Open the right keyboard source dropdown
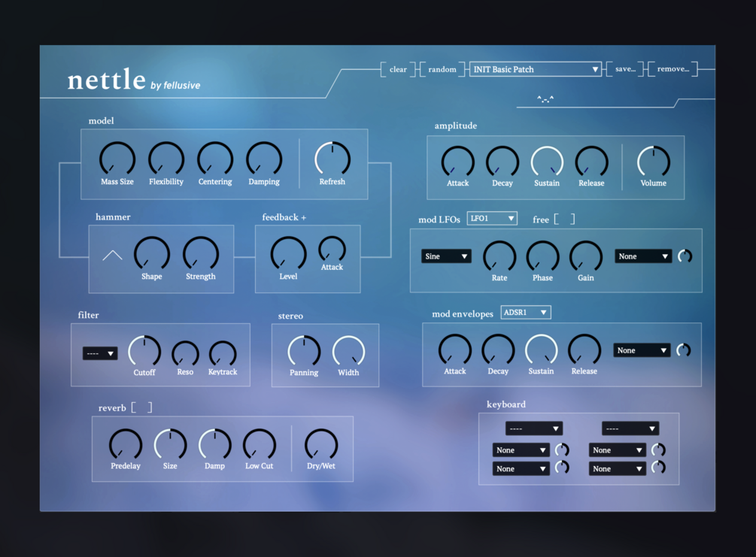Viewport: 756px width, 557px height. pos(630,428)
